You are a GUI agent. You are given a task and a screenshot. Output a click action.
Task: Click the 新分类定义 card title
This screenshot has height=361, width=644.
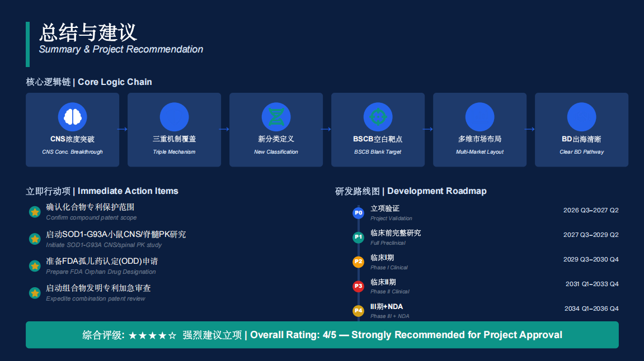click(276, 139)
